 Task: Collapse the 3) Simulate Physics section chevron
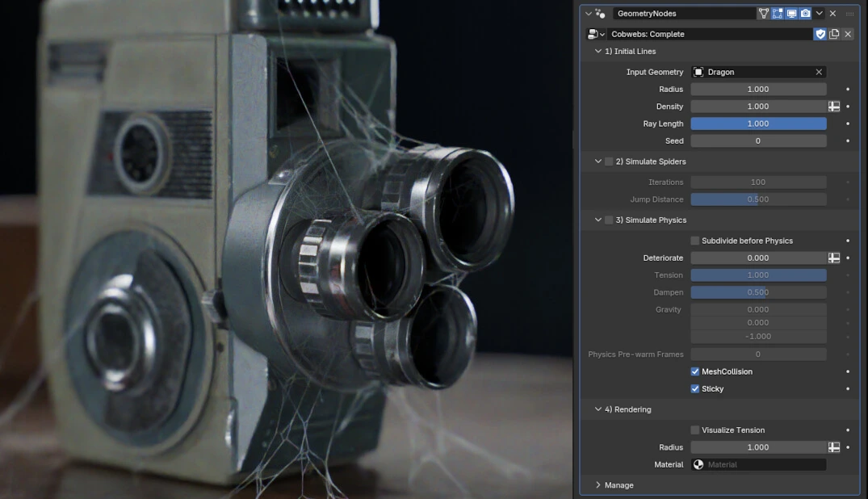click(598, 220)
